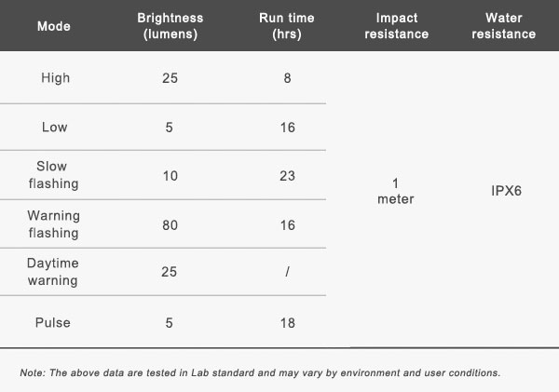Select the Slow flashing mode label
Viewport: 559px width, 392px height.
tap(54, 176)
